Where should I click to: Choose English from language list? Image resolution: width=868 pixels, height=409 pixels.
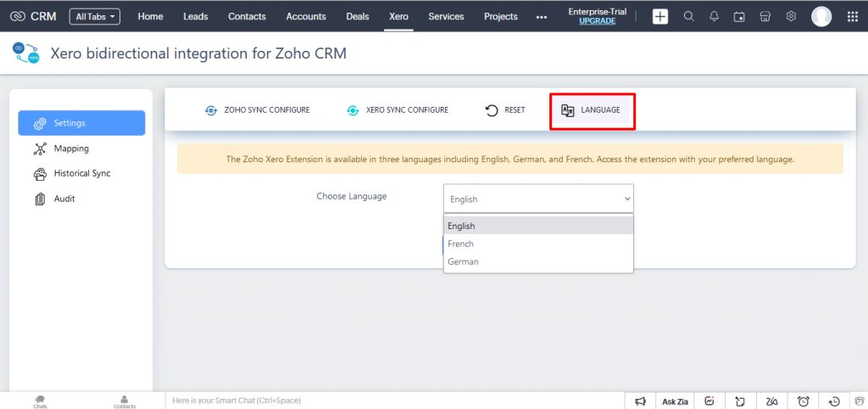pos(538,226)
